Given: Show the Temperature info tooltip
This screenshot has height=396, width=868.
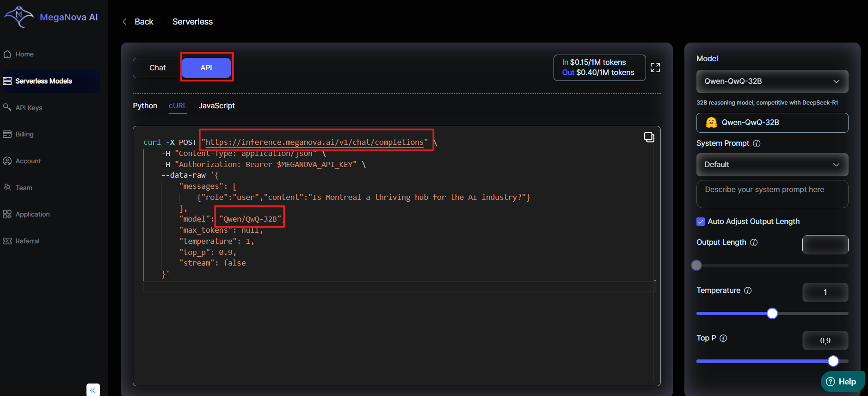Looking at the screenshot, I should pos(748,291).
